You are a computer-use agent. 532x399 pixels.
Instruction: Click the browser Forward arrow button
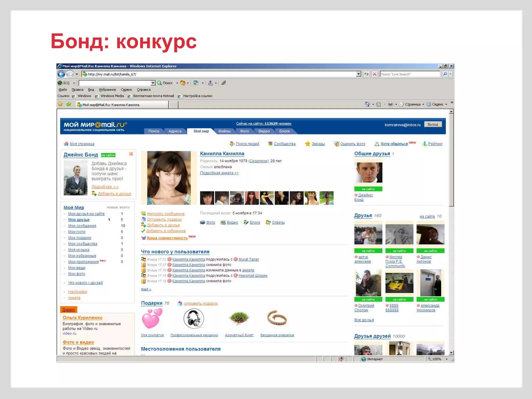tap(70, 74)
